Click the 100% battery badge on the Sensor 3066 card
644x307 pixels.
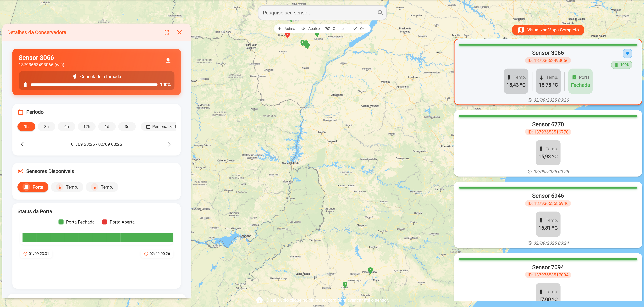coord(622,65)
